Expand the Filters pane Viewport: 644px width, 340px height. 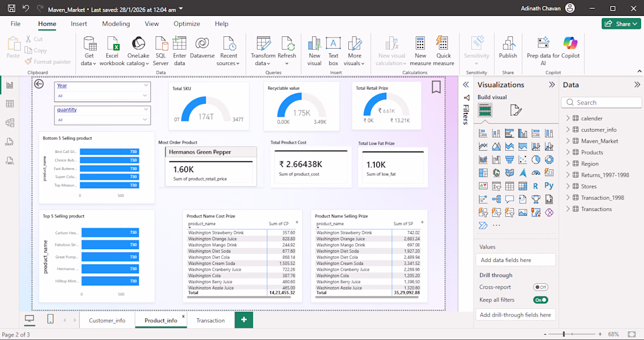pos(466,84)
